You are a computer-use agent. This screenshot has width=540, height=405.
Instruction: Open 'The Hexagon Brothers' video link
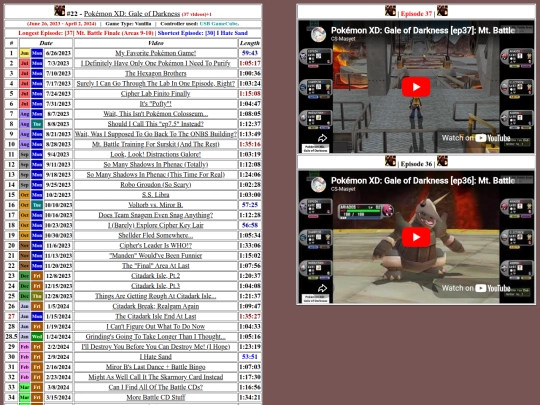point(156,73)
